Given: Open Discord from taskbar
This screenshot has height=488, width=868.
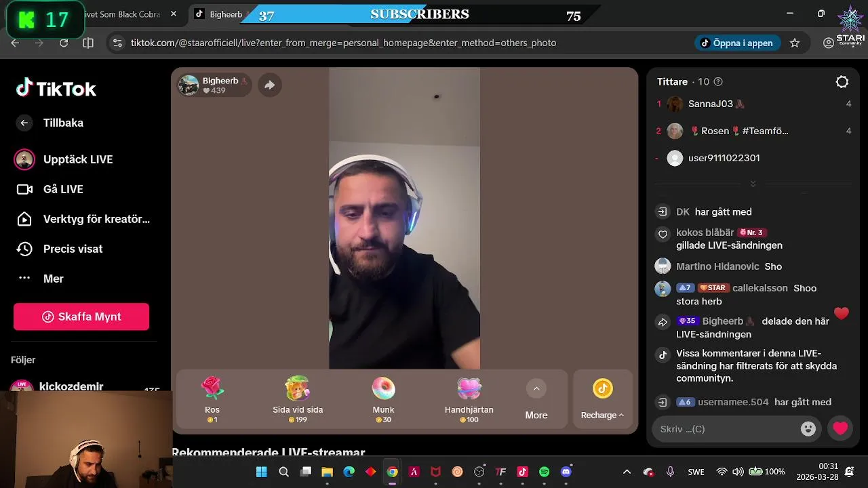Looking at the screenshot, I should (566, 472).
